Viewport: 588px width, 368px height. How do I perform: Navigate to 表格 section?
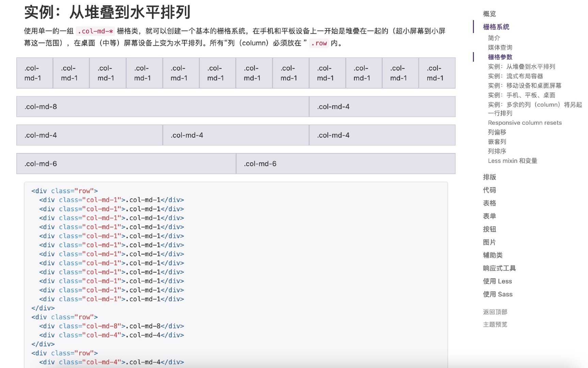[x=489, y=203]
